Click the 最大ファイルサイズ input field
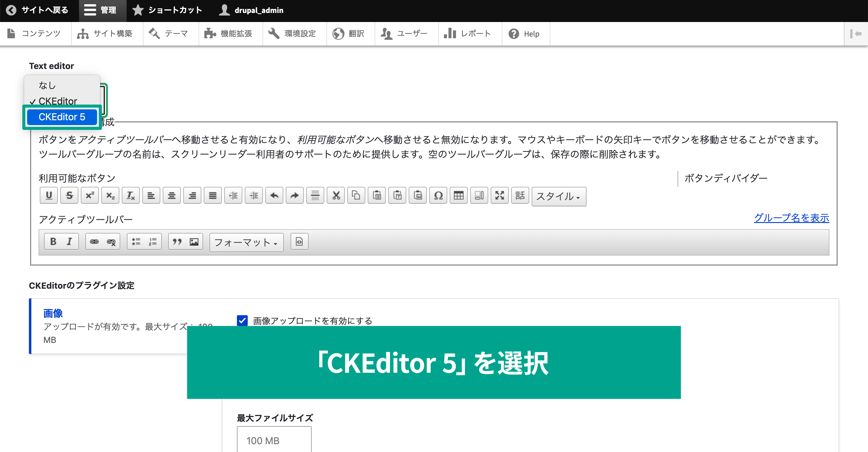This screenshot has height=452, width=868. (x=274, y=440)
